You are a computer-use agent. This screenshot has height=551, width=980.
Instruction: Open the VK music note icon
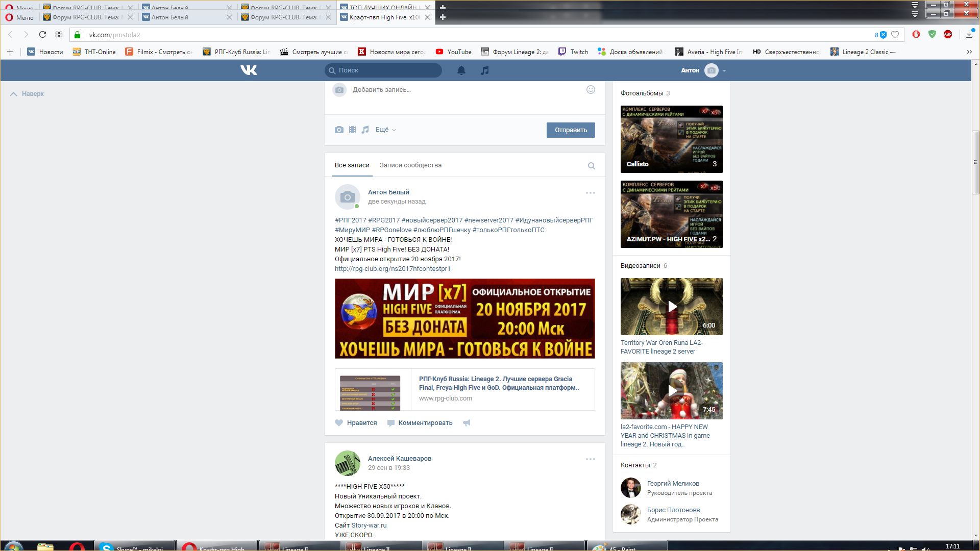tap(484, 70)
